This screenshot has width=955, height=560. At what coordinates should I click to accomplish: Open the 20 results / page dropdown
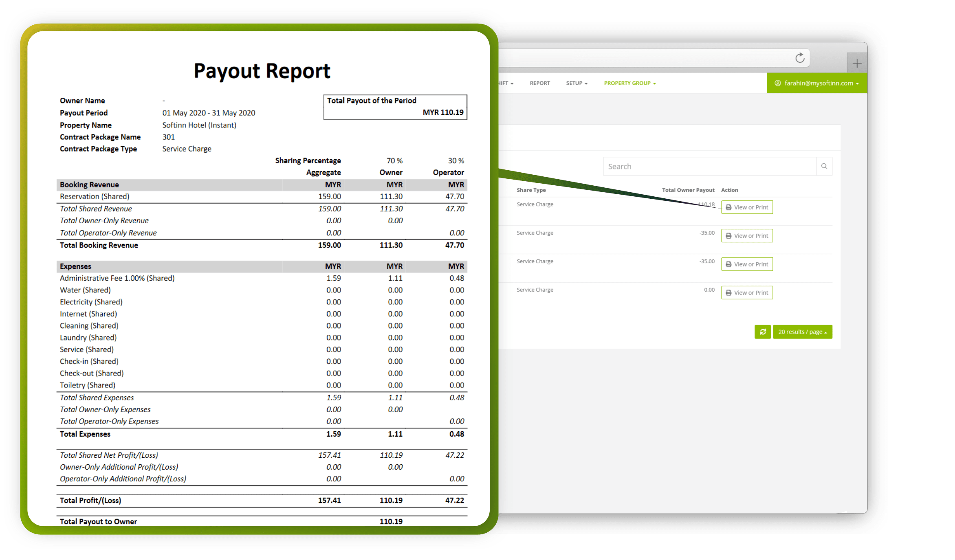[x=802, y=332]
